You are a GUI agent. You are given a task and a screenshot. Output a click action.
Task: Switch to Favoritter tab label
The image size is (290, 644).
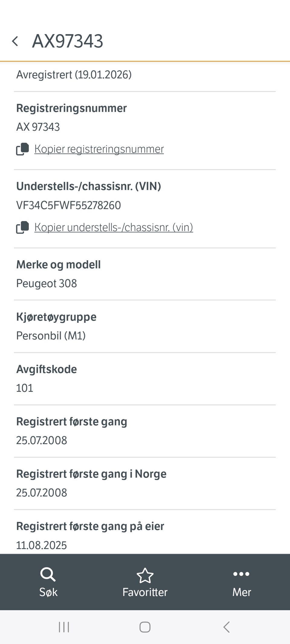145,592
